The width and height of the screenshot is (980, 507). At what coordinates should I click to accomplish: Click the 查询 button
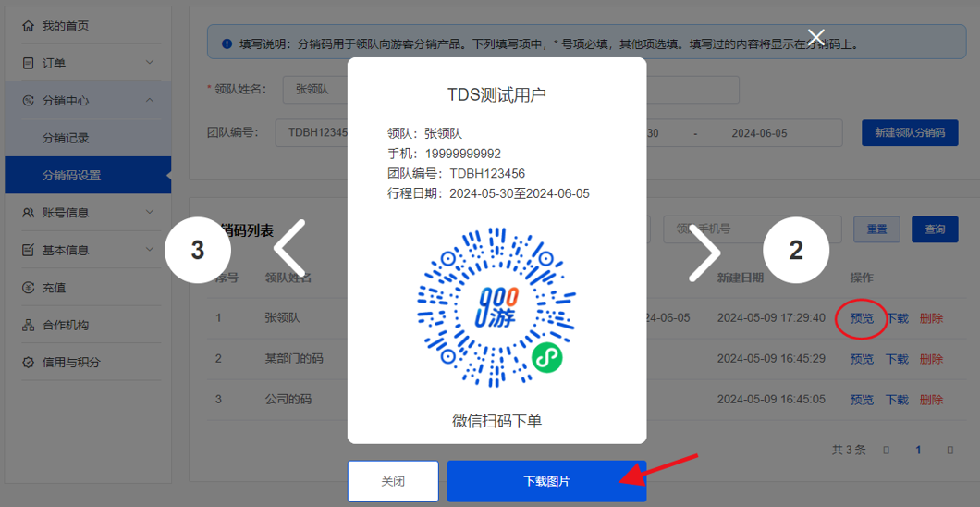point(935,229)
